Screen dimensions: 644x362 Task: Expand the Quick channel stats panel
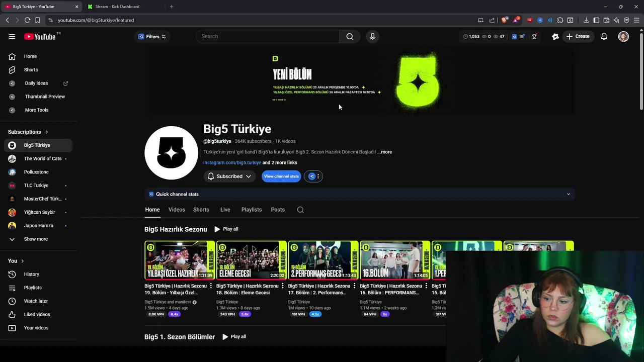click(x=359, y=194)
